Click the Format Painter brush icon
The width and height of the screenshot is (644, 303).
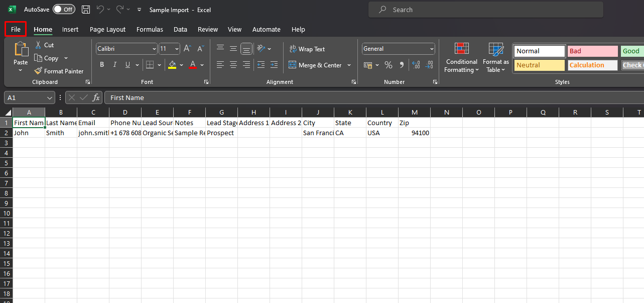coord(38,71)
